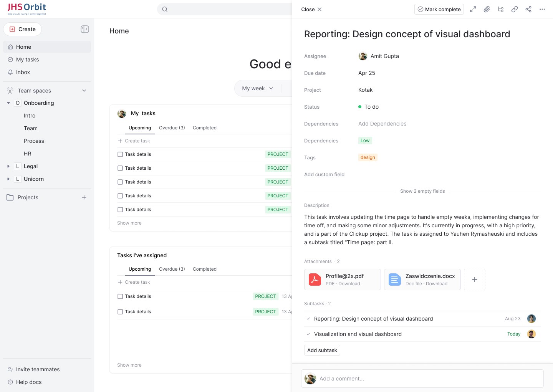Check first Task details box in My tasks
Screen dimensions: 553x392
coord(120,154)
